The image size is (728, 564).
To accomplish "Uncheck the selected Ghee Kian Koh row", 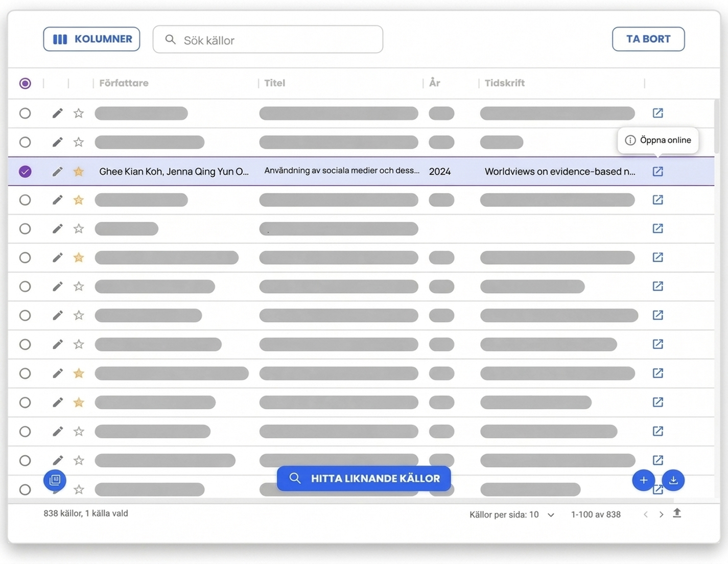I will [25, 172].
